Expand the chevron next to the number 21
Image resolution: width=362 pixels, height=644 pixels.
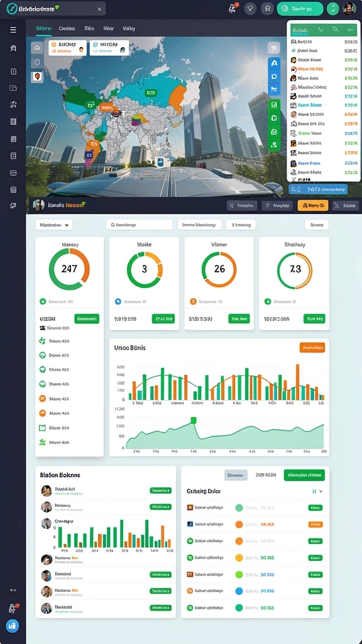click(321, 491)
